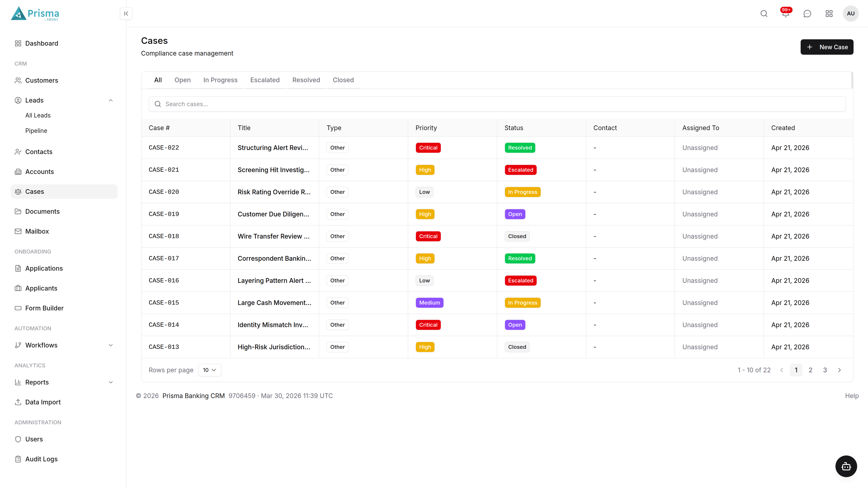Image resolution: width=868 pixels, height=488 pixels.
Task: Open Form Builder in sidebar
Action: point(64,308)
